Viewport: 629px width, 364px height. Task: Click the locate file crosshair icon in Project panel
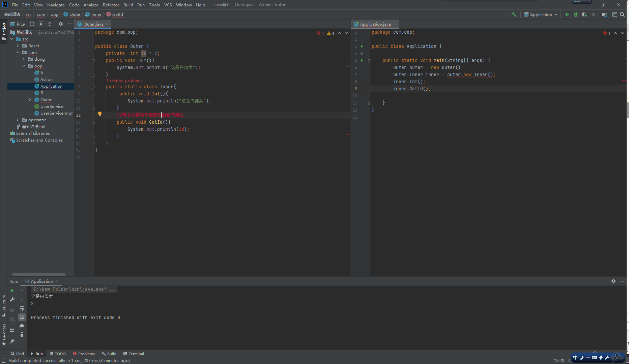click(32, 24)
